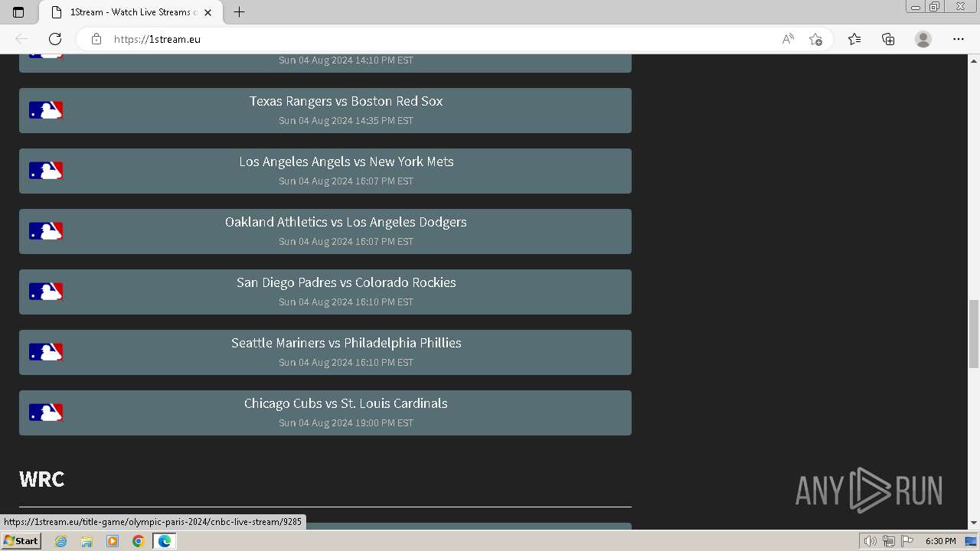980x551 pixels.
Task: Click MLB logo beside Chicago Cubs game
Action: point(46,412)
